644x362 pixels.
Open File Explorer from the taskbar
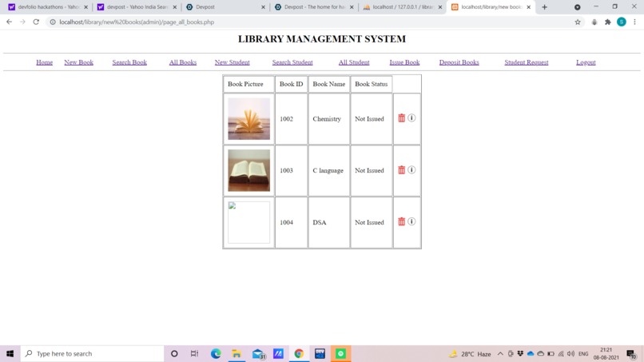(237, 353)
